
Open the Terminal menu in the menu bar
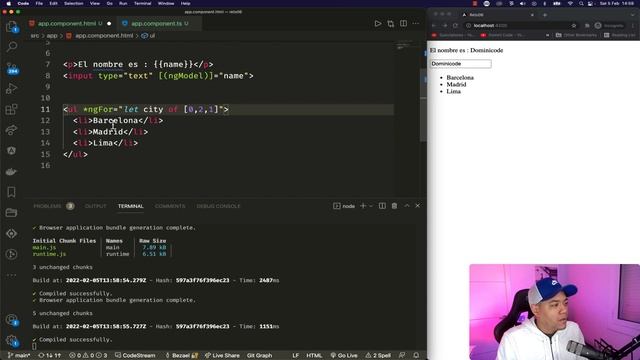[142, 3]
